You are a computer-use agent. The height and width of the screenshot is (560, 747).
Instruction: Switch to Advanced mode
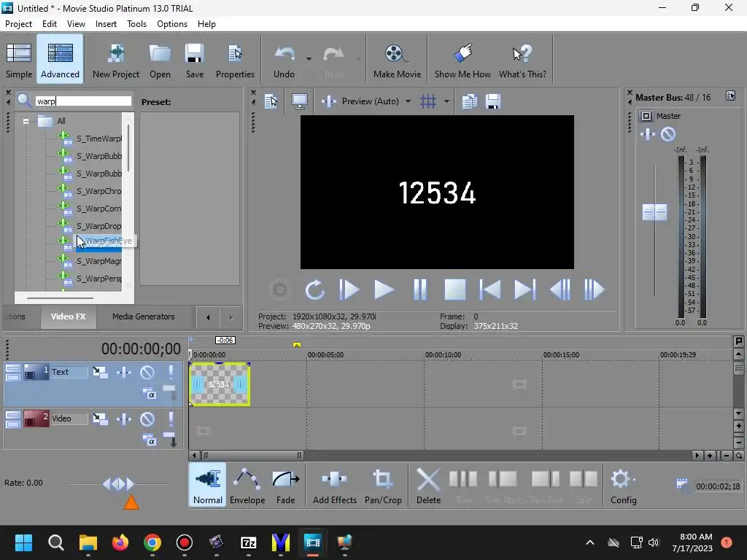pos(60,61)
